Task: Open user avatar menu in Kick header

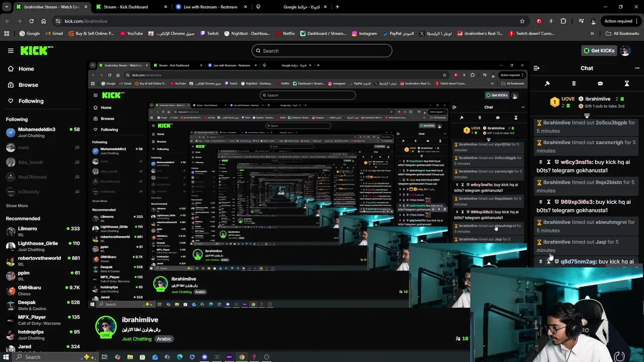Action: click(625, 51)
